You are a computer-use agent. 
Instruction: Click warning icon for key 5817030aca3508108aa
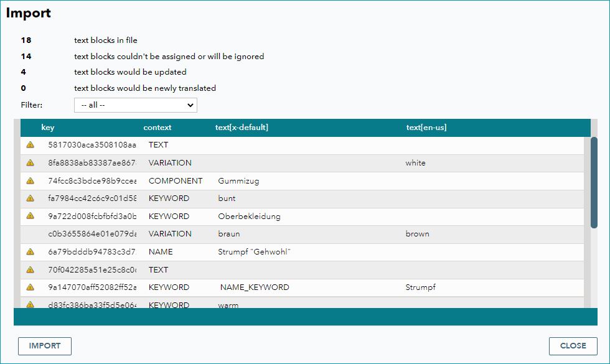(x=30, y=145)
